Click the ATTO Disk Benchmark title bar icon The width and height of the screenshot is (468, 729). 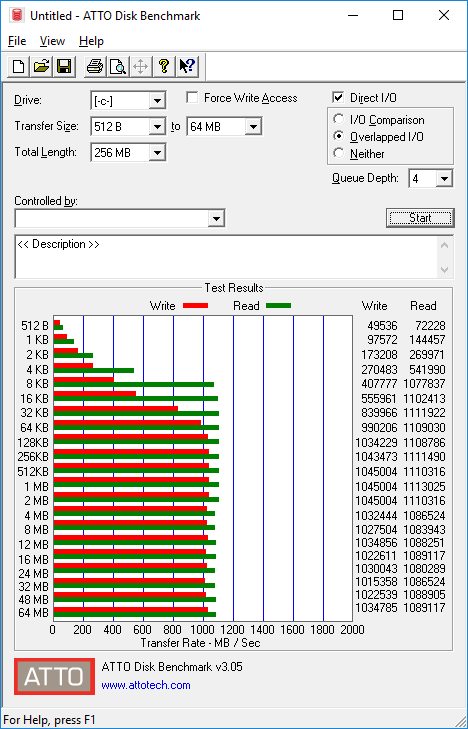(x=17, y=15)
